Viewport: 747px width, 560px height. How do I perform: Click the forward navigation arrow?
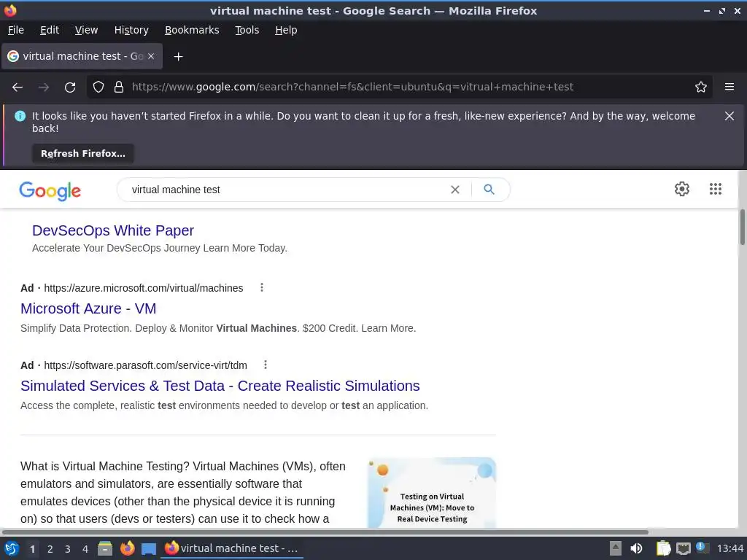(x=44, y=87)
